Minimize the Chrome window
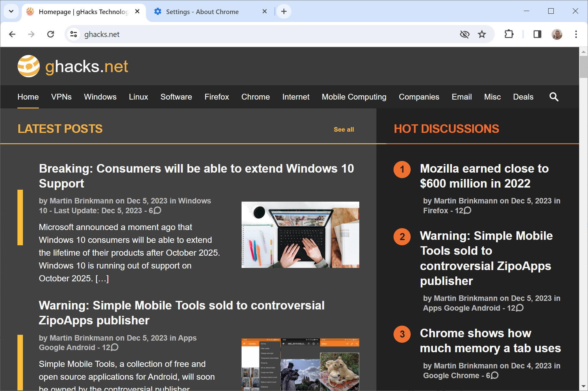Image resolution: width=588 pixels, height=391 pixels. (x=527, y=11)
